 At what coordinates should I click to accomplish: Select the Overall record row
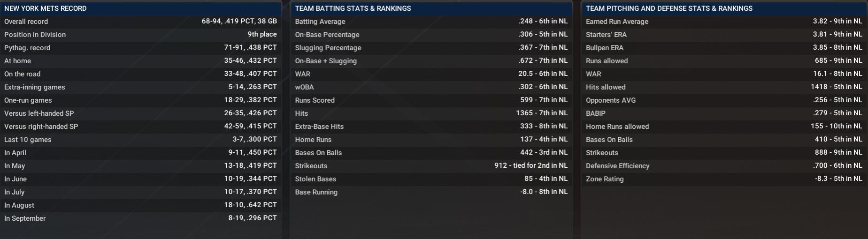coord(140,22)
